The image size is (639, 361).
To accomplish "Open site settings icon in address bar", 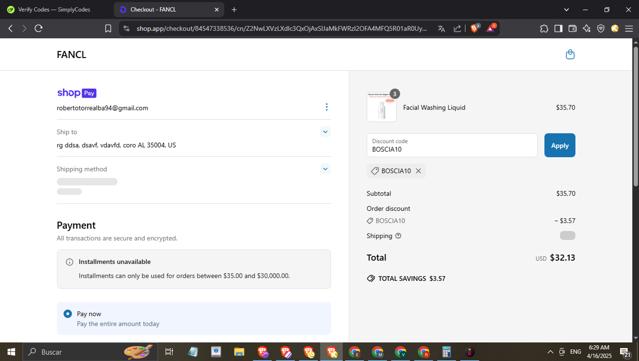I will coord(127,28).
